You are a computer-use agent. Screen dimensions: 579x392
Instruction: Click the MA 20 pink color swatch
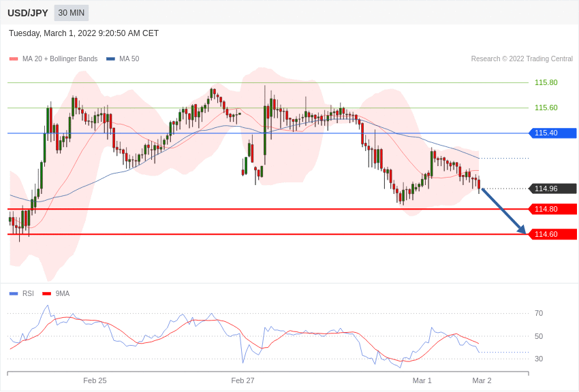[14, 59]
